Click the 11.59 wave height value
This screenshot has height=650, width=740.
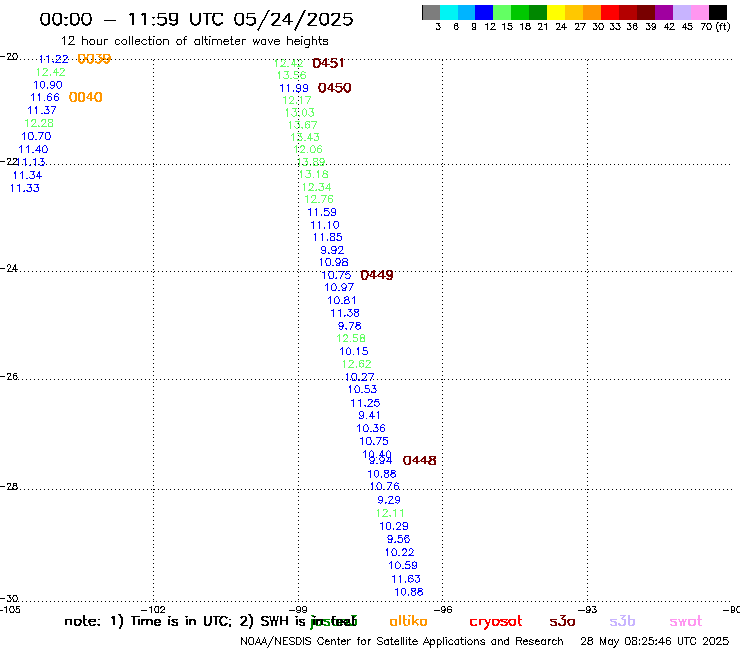[x=322, y=212]
